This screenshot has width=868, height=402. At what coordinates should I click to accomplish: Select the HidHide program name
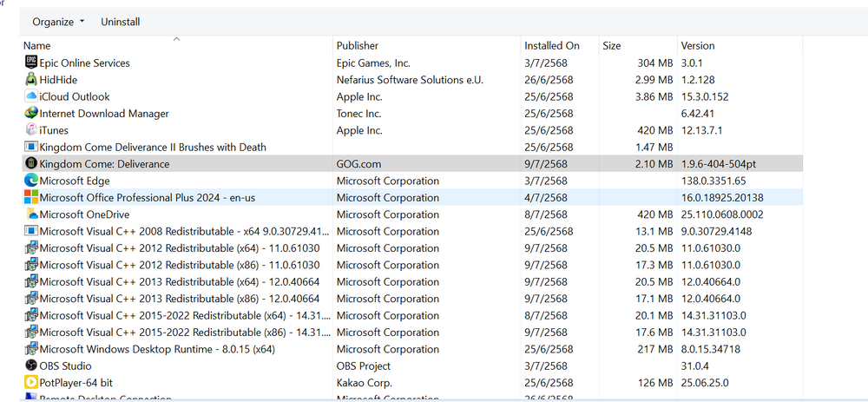(x=58, y=80)
